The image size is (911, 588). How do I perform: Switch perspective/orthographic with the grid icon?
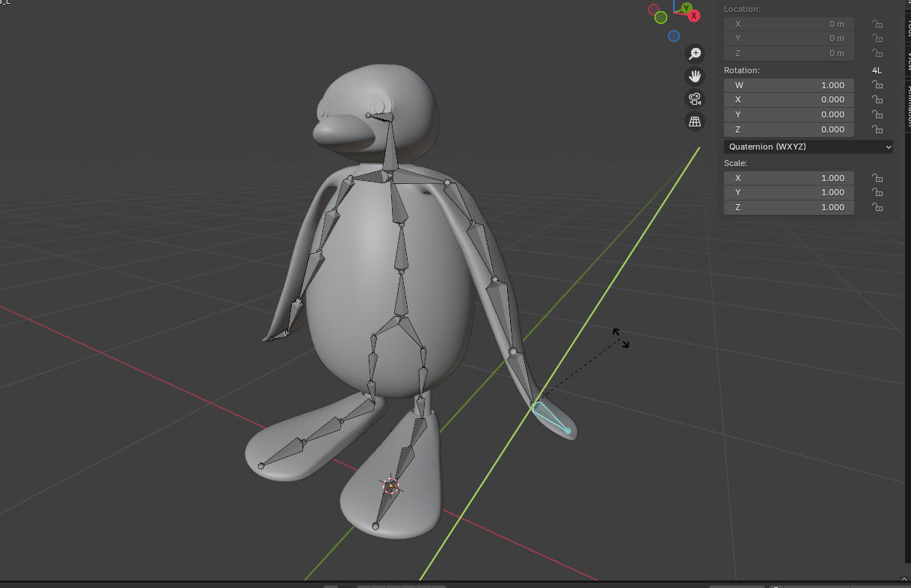[695, 121]
